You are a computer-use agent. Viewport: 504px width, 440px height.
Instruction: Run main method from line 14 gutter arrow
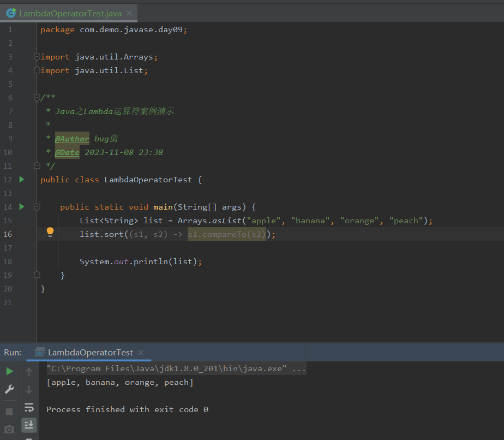22,207
